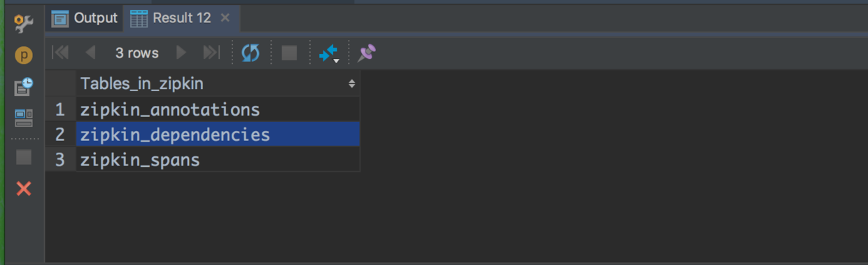This screenshot has height=265, width=868.
Task: Click the red X close icon in sidebar
Action: tap(24, 188)
